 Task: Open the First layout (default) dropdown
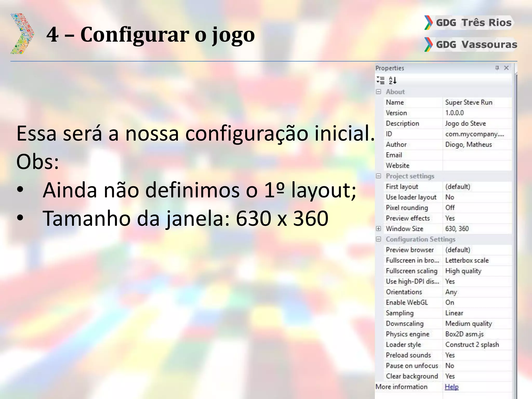[x=477, y=187]
